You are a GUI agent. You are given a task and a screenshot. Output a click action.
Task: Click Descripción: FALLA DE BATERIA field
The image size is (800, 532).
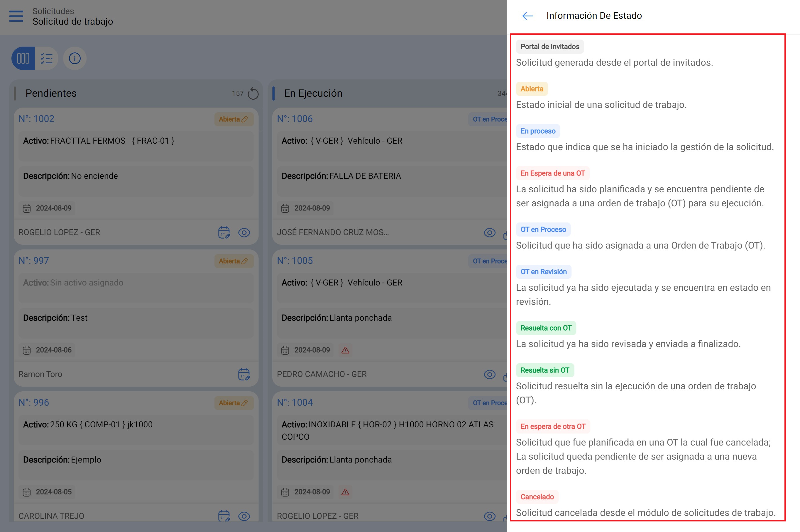pyautogui.click(x=392, y=181)
